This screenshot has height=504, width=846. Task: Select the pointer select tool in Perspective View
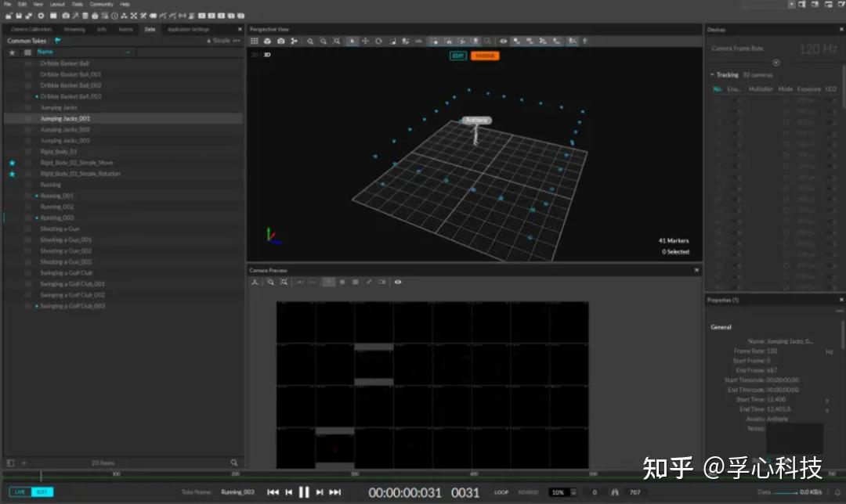coord(352,41)
